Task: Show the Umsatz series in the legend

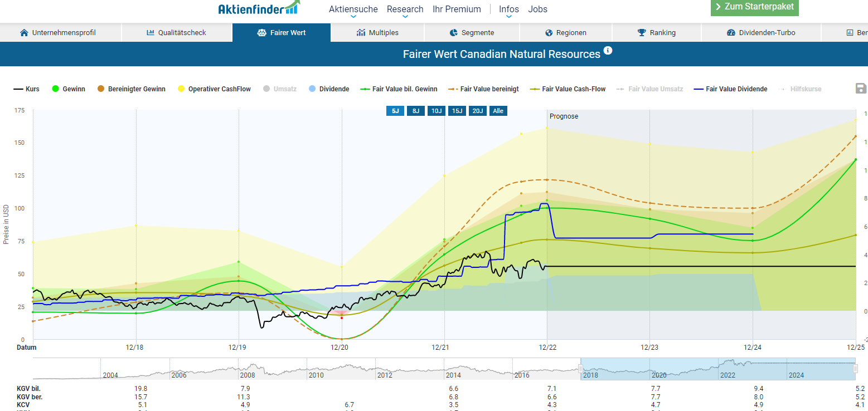Action: [x=280, y=89]
